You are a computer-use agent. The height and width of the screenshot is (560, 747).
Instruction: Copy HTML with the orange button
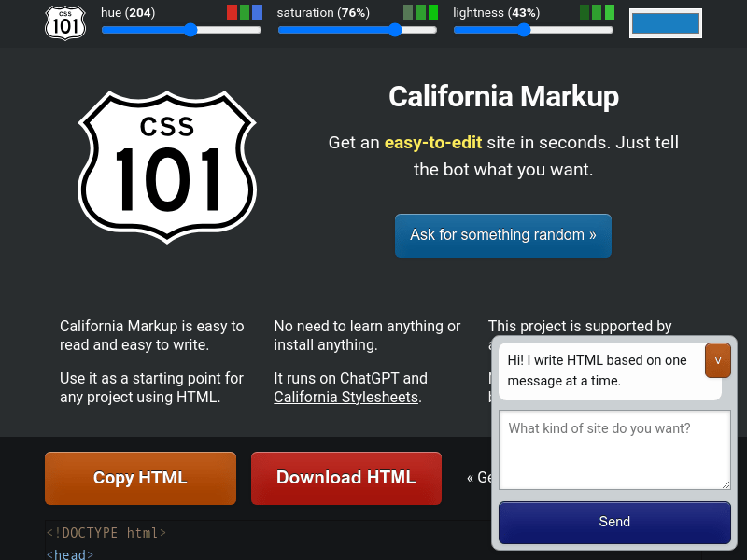pyautogui.click(x=141, y=478)
